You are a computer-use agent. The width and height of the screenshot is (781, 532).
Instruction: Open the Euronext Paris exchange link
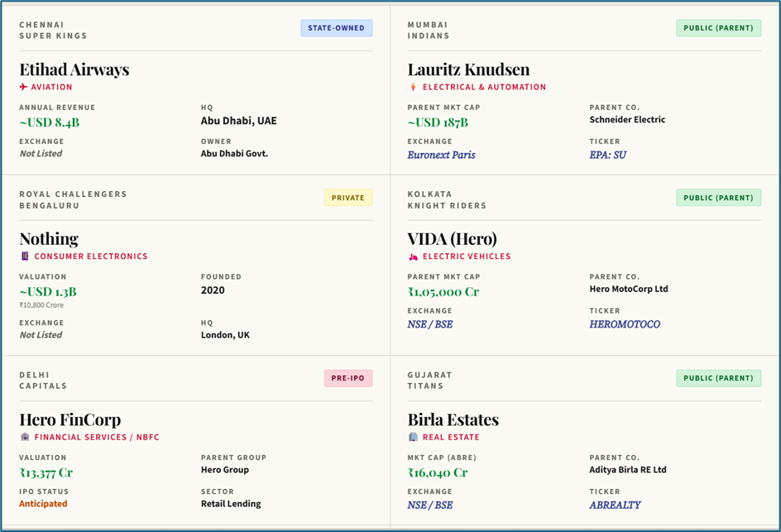click(x=441, y=155)
